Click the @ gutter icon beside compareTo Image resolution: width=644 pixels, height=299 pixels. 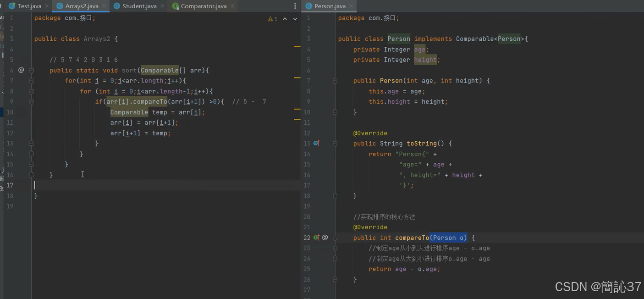pos(325,238)
